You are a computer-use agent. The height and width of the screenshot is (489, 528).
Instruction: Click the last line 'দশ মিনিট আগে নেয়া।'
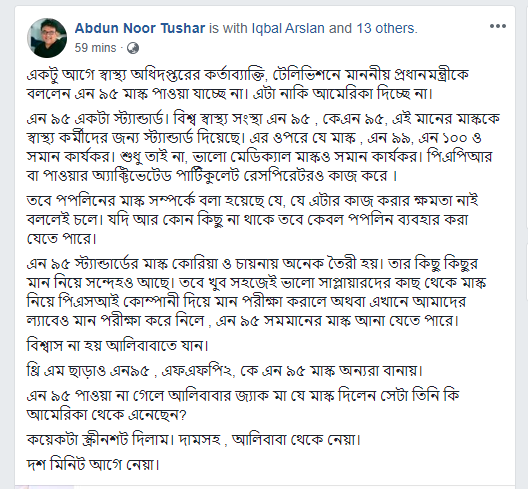[x=93, y=464]
